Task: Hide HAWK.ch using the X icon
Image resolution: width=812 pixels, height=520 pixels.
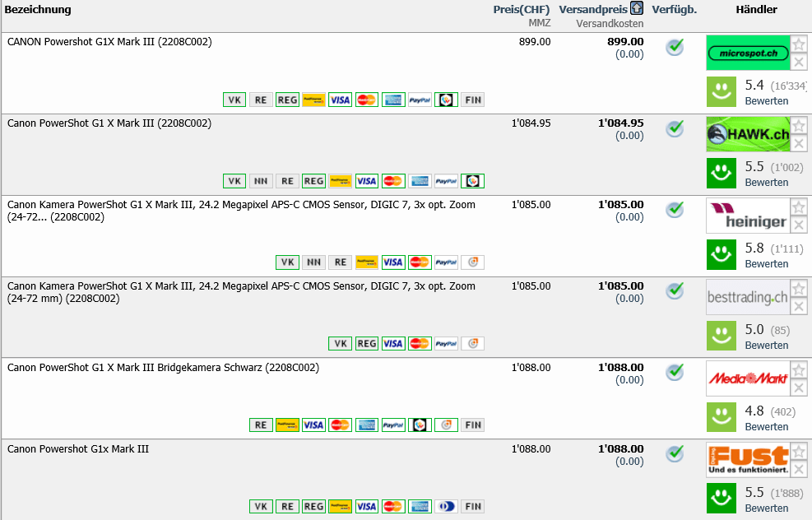Action: pos(799,144)
